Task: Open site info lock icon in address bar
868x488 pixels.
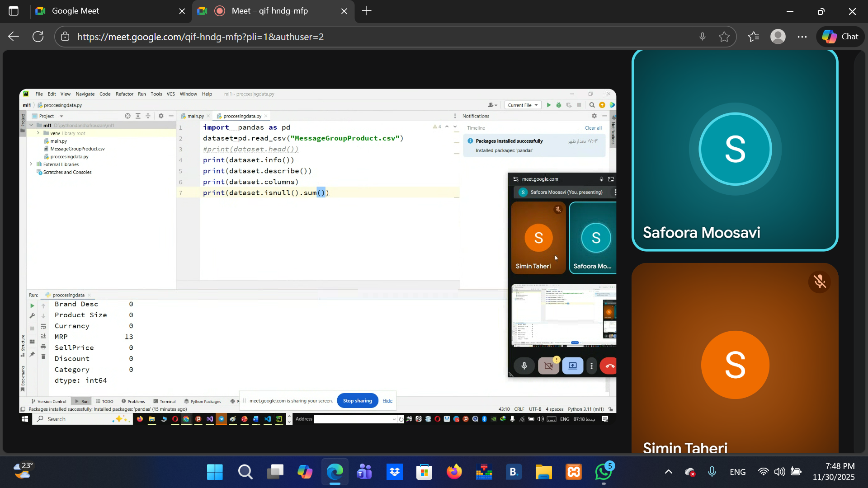Action: tap(65, 37)
